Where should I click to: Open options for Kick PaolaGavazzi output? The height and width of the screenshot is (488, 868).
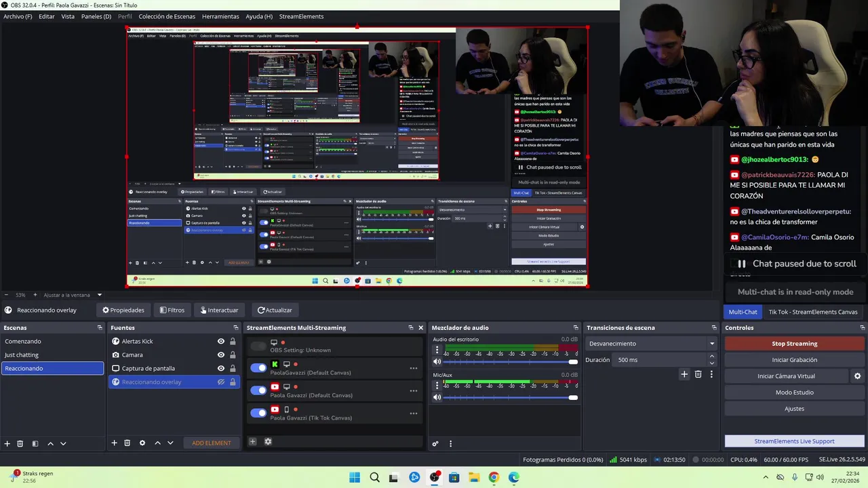(413, 368)
